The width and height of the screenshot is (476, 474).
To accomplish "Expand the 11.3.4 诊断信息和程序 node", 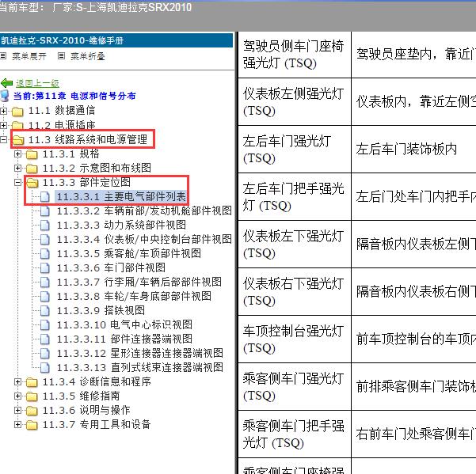I will pos(17,381).
